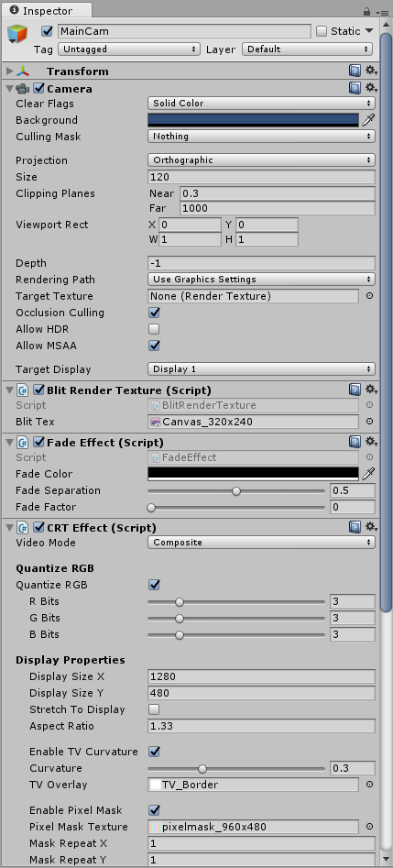Image resolution: width=393 pixels, height=868 pixels.
Task: Toggle Occlusion Culling checkbox
Action: coord(155,313)
